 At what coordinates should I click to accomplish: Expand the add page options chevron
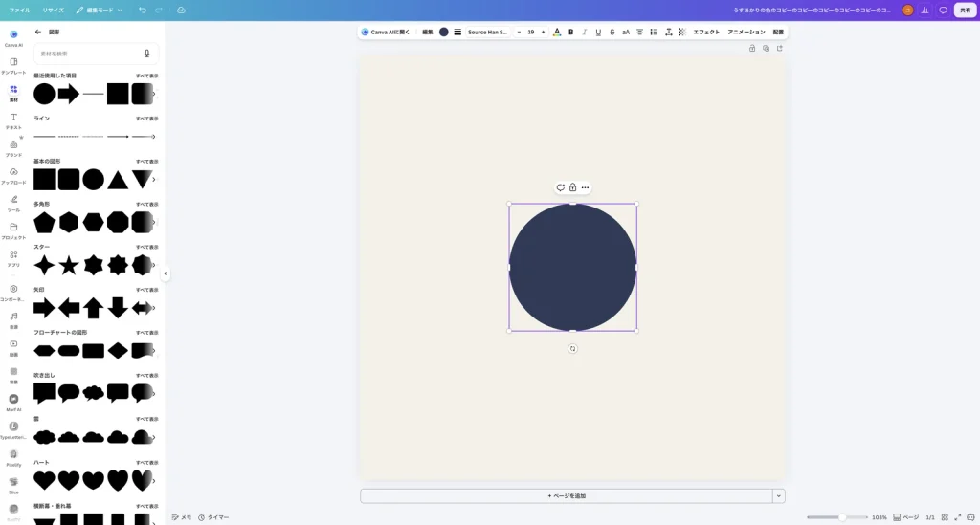[779, 495]
